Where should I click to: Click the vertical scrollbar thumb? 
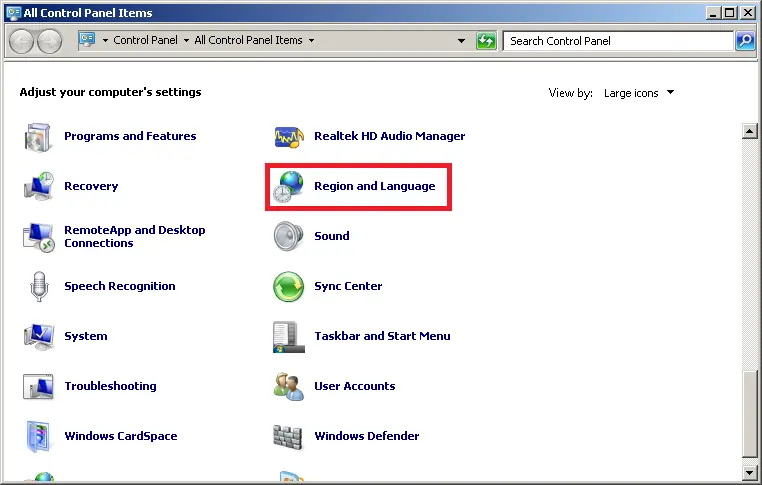[750, 415]
